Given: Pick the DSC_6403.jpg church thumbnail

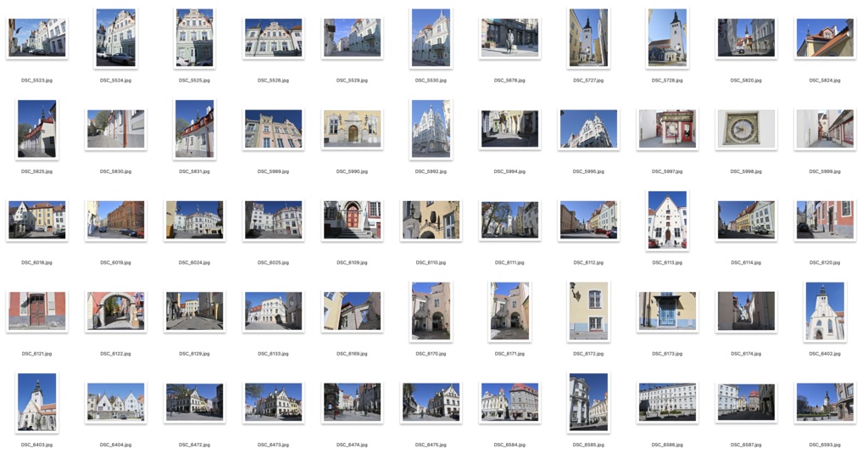Looking at the screenshot, I should click(x=37, y=402).
